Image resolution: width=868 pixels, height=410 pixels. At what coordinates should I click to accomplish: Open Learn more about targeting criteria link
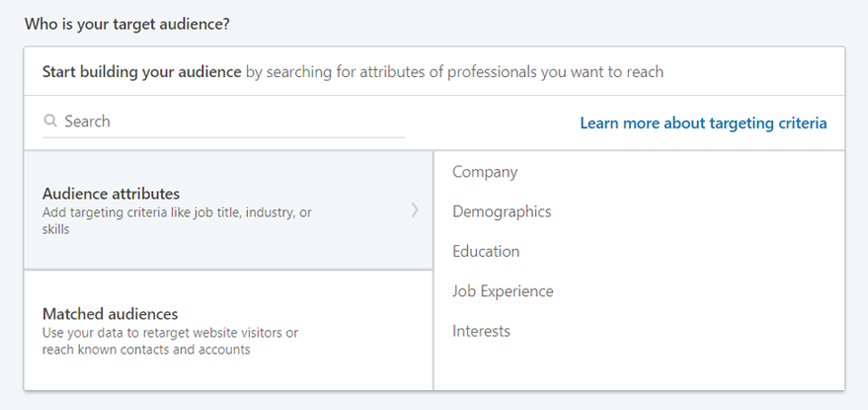(x=703, y=123)
